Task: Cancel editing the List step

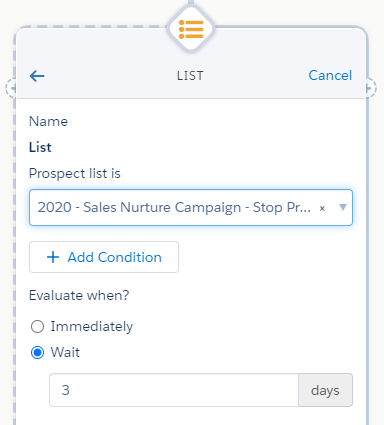Action: coord(330,75)
